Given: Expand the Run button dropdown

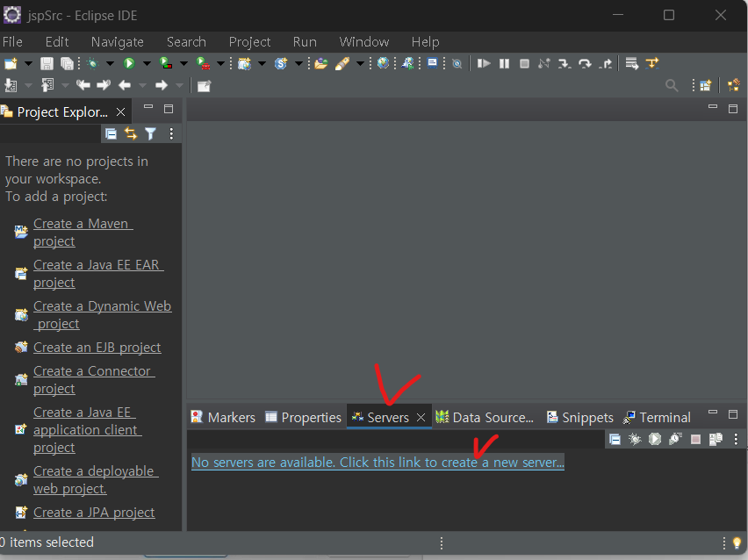Looking at the screenshot, I should 146,62.
